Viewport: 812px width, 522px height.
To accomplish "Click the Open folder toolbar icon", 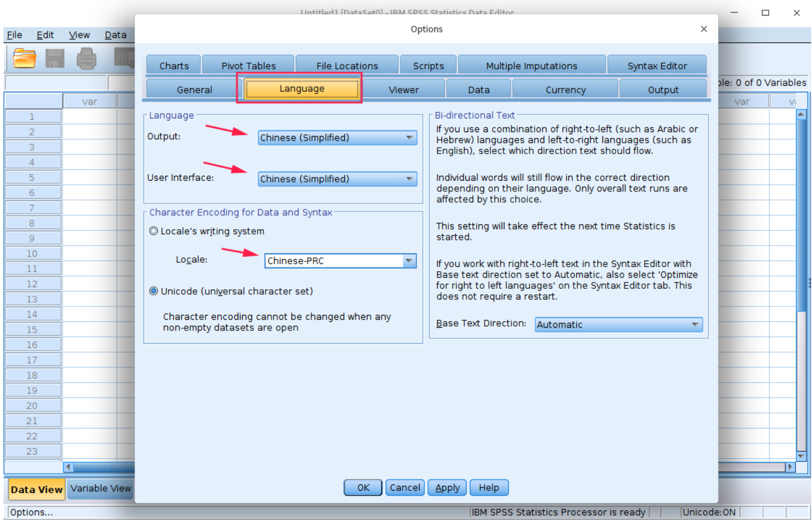I will 24,58.
